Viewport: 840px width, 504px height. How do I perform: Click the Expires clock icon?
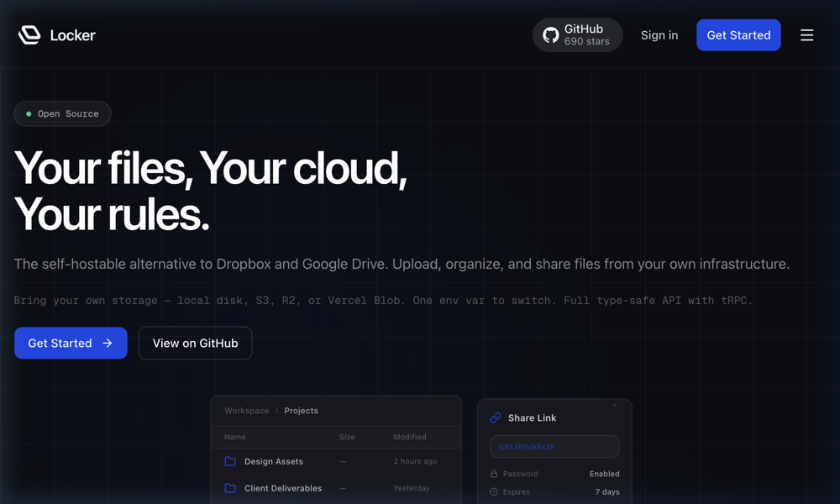pyautogui.click(x=494, y=491)
